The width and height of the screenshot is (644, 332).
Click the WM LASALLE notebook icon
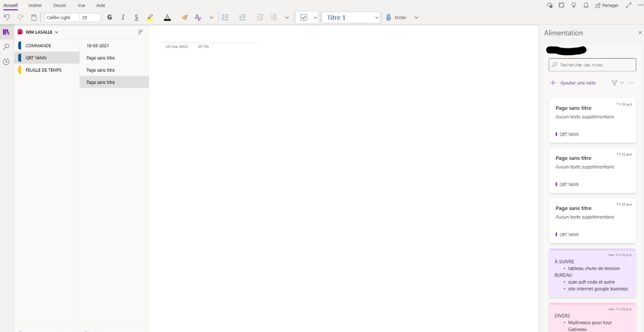pyautogui.click(x=20, y=32)
